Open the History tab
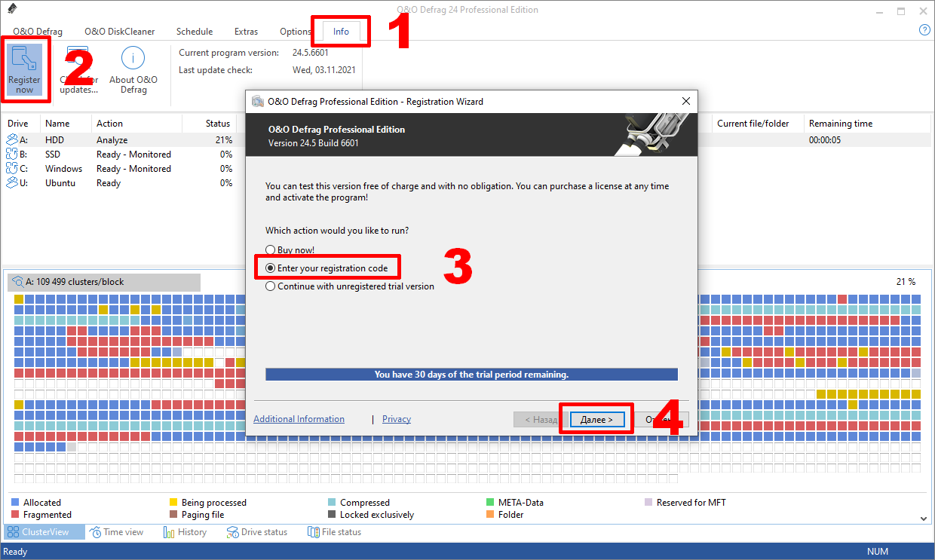Screen dimensions: 935x560 [x=185, y=532]
